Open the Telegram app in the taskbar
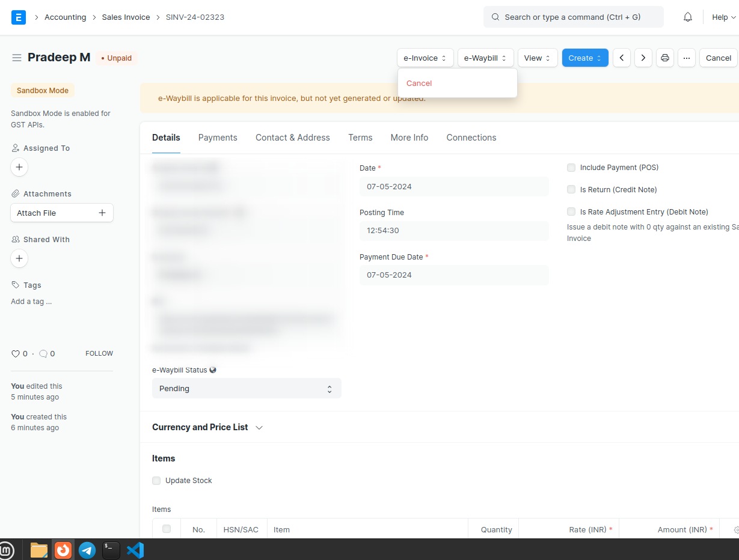Viewport: 739px width, 560px height. (87, 550)
